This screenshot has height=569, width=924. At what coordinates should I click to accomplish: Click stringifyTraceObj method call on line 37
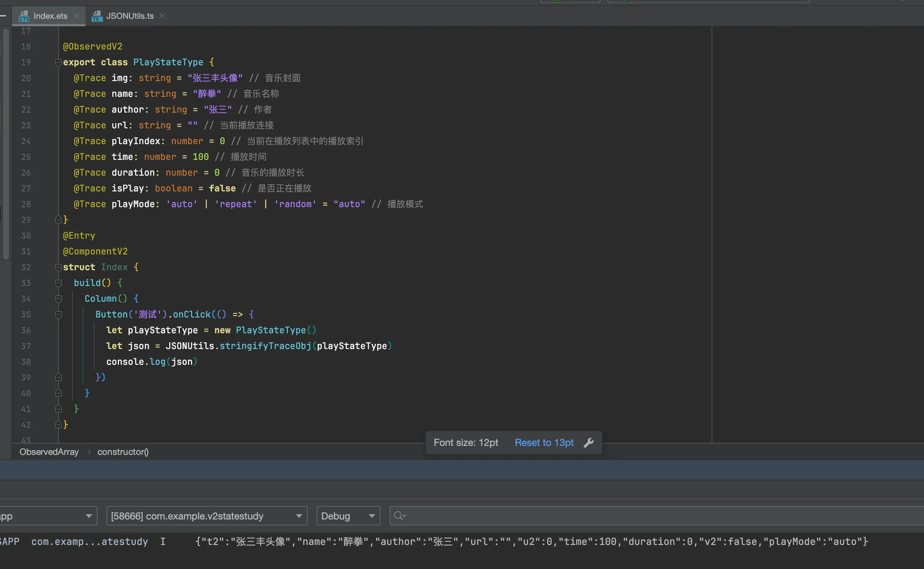point(265,346)
